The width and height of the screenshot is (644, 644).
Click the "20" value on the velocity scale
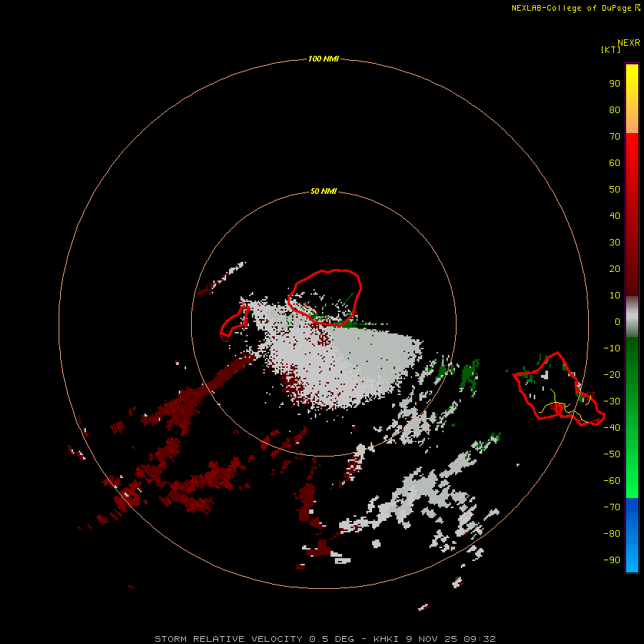[615, 268]
